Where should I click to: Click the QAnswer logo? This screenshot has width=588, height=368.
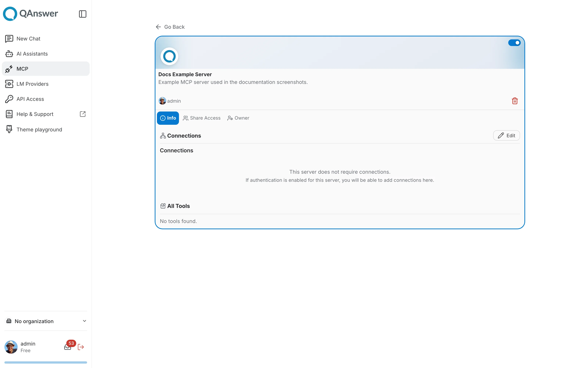(30, 14)
